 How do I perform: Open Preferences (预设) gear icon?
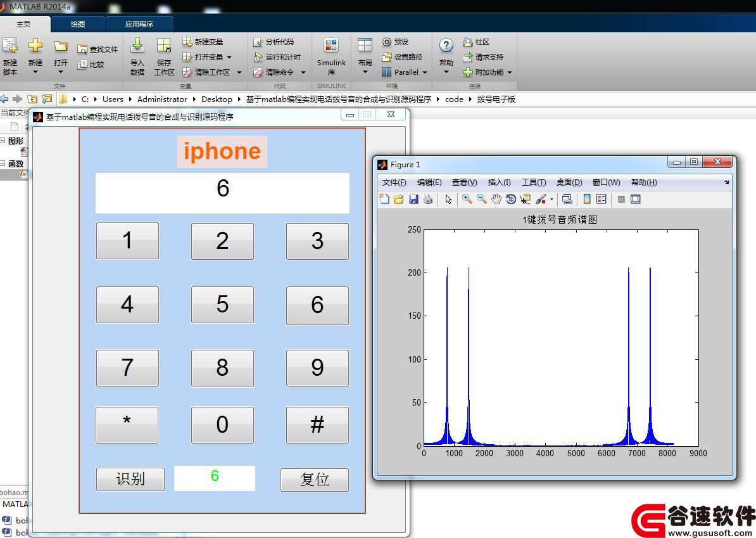(387, 42)
